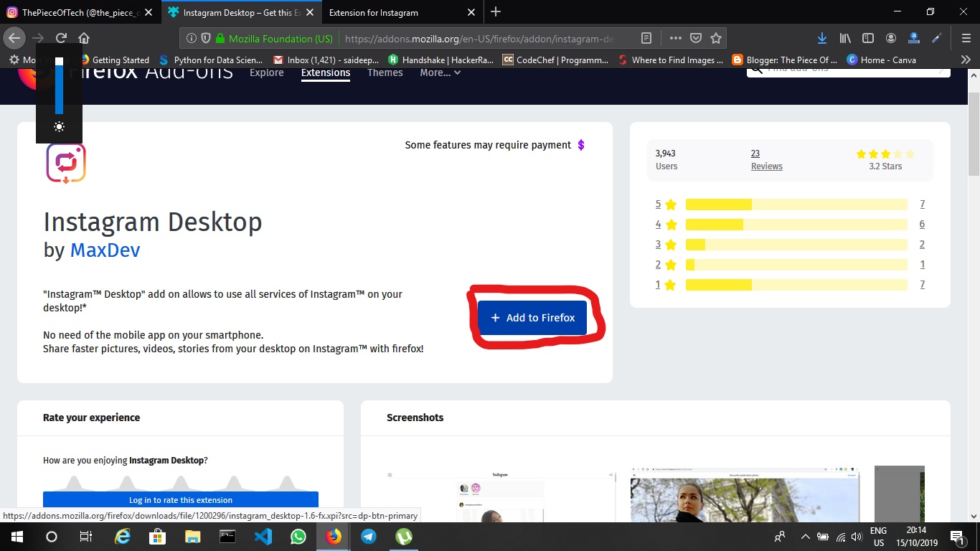
Task: Bookmark this page with the star icon
Action: pyautogui.click(x=715, y=38)
